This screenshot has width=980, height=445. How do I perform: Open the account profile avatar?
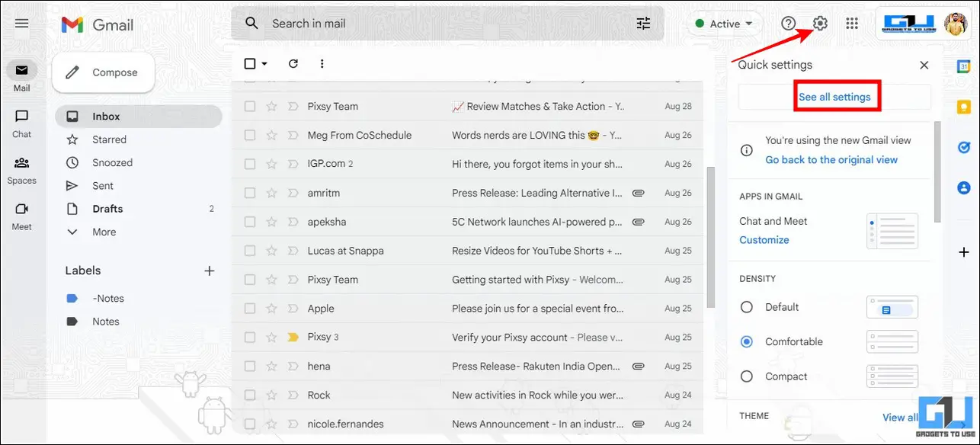(x=956, y=24)
